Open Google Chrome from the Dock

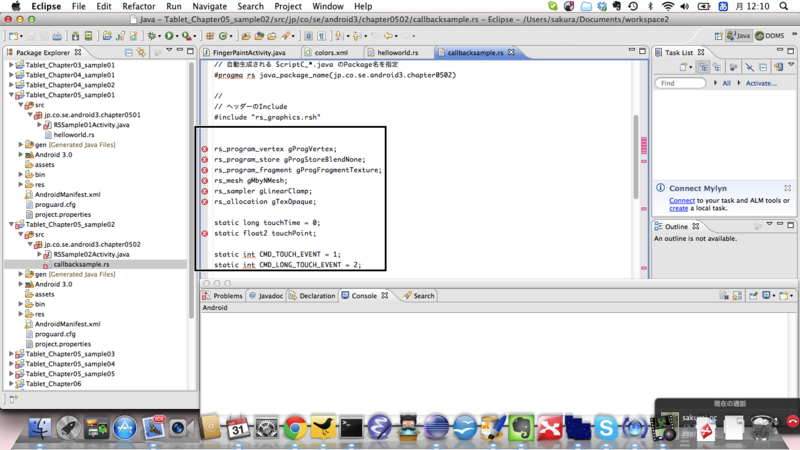295,428
